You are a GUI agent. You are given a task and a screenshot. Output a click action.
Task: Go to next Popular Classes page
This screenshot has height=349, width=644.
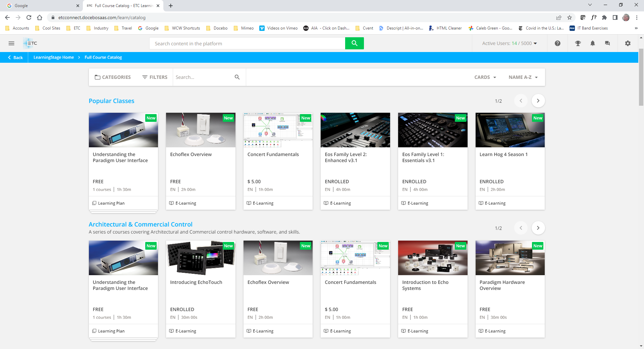pyautogui.click(x=538, y=101)
